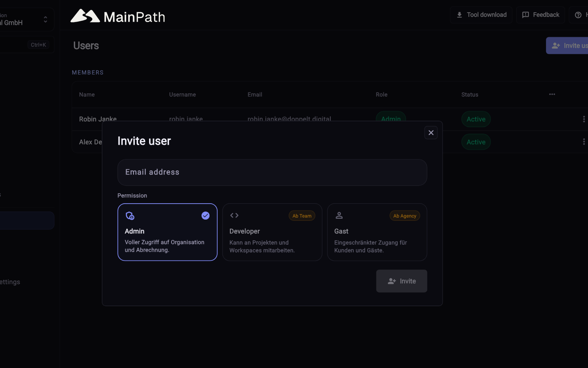Open Tool download in the top bar

481,15
